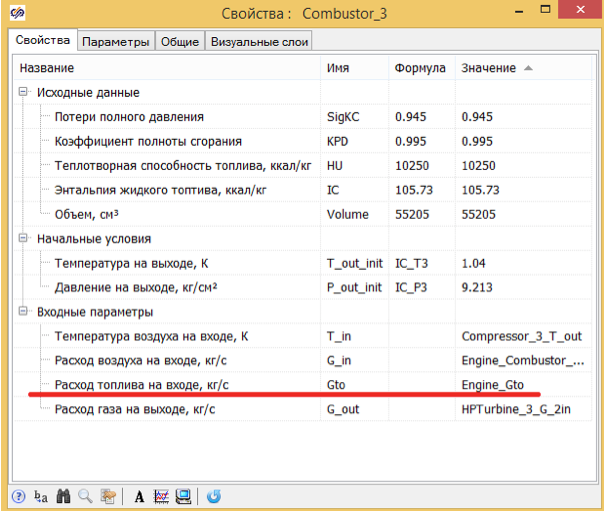The image size is (604, 511).
Task: Click the bold letter A font icon
Action: pyautogui.click(x=139, y=497)
